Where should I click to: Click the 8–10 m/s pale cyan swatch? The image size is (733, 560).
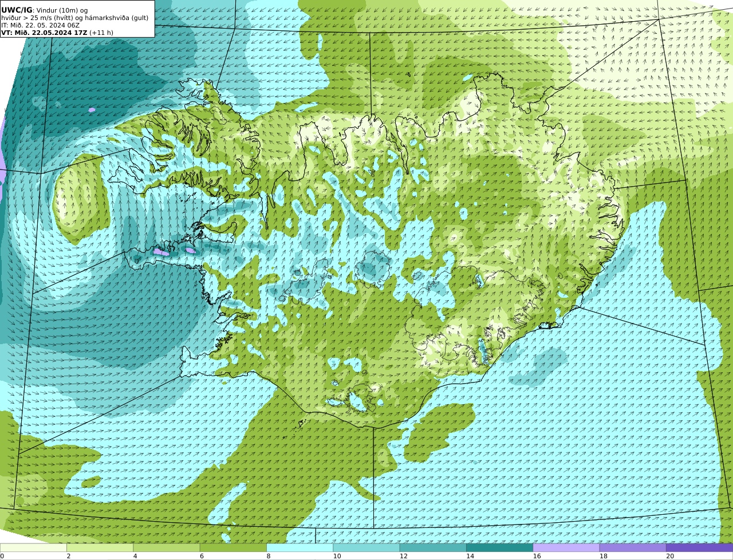click(x=299, y=547)
